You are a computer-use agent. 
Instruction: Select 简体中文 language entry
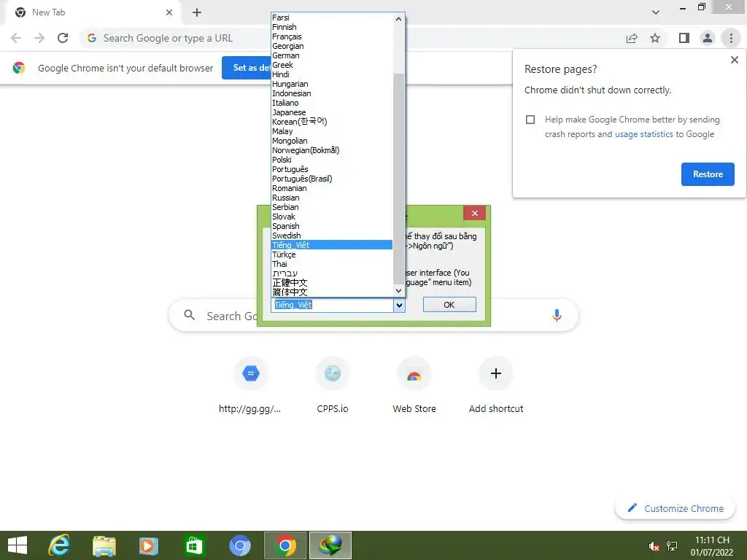coord(332,292)
